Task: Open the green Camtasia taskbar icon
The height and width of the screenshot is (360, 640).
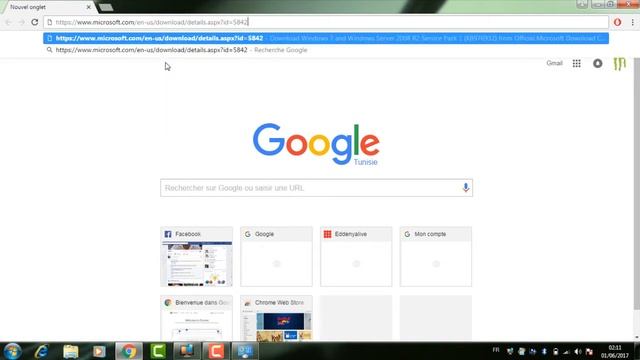Action: pyautogui.click(x=158, y=351)
